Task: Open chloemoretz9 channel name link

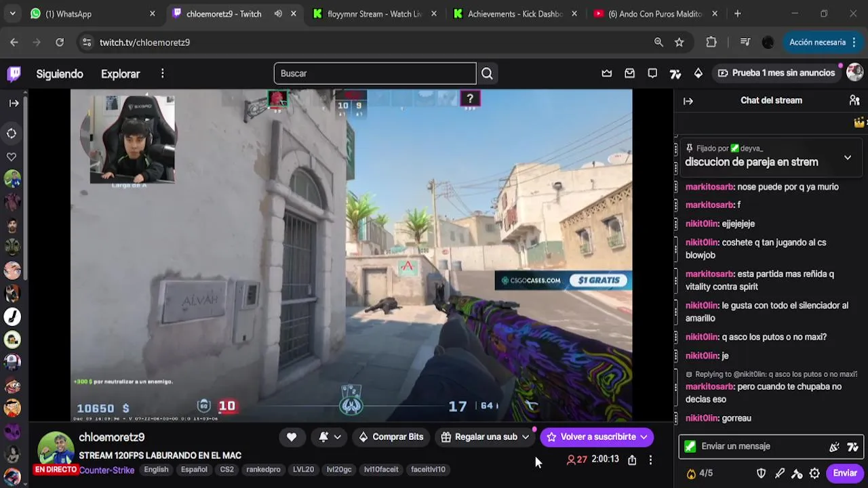Action: pos(111,437)
